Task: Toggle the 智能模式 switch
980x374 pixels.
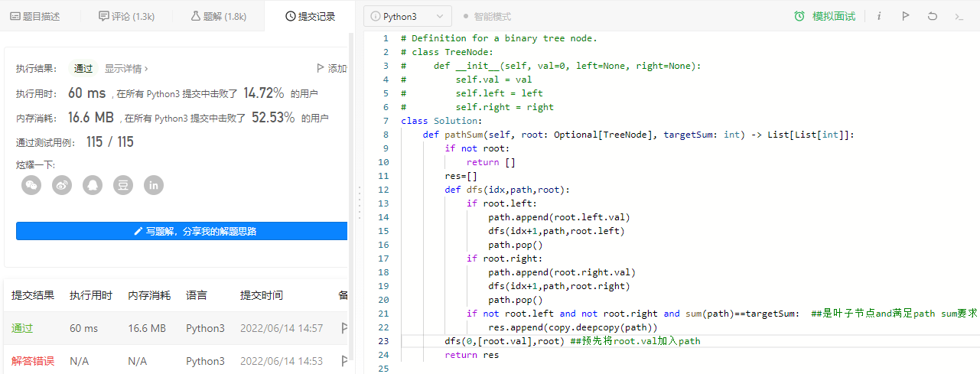Action: pos(466,16)
